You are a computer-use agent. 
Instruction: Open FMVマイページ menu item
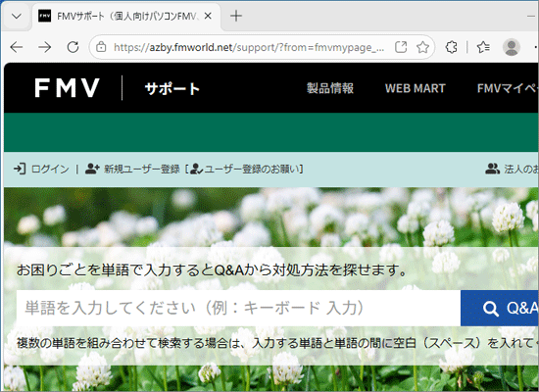point(508,88)
